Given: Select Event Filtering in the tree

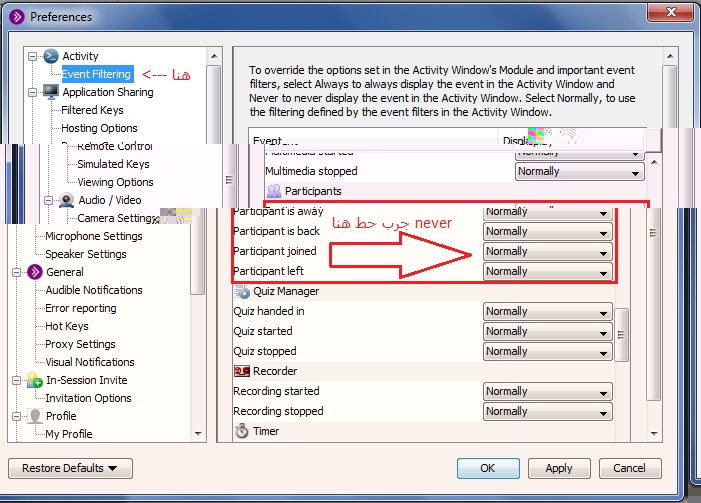Looking at the screenshot, I should click(x=96, y=74).
